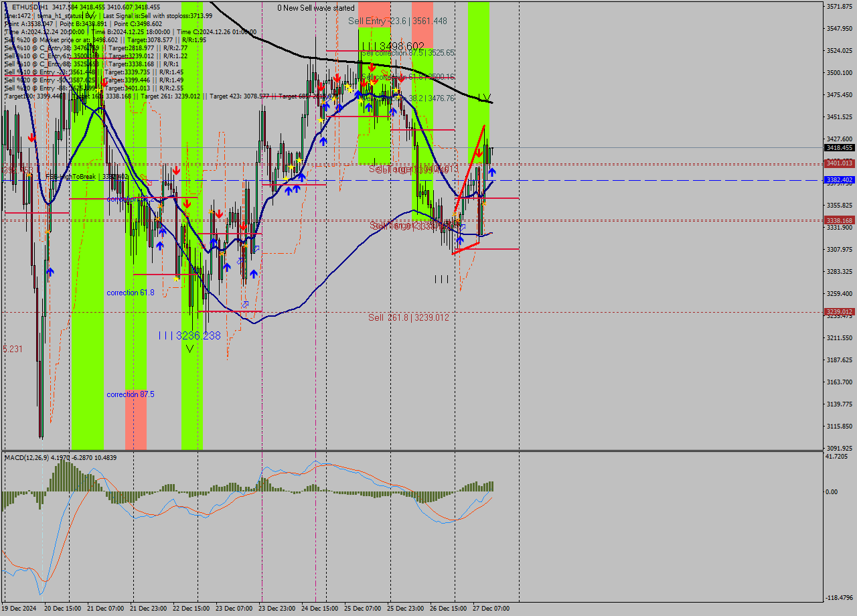Screen dimensions: 857x616
Task: Click the '23 Dec 23:00' time axis label
Action: coord(277,609)
